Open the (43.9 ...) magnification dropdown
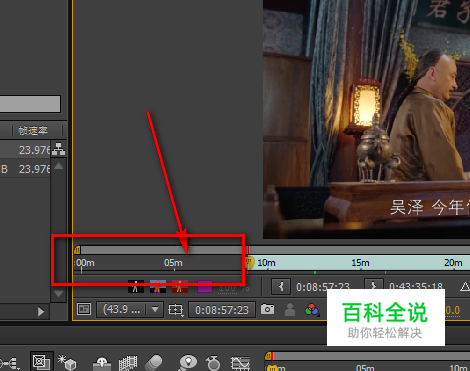470x371 pixels. tap(130, 310)
